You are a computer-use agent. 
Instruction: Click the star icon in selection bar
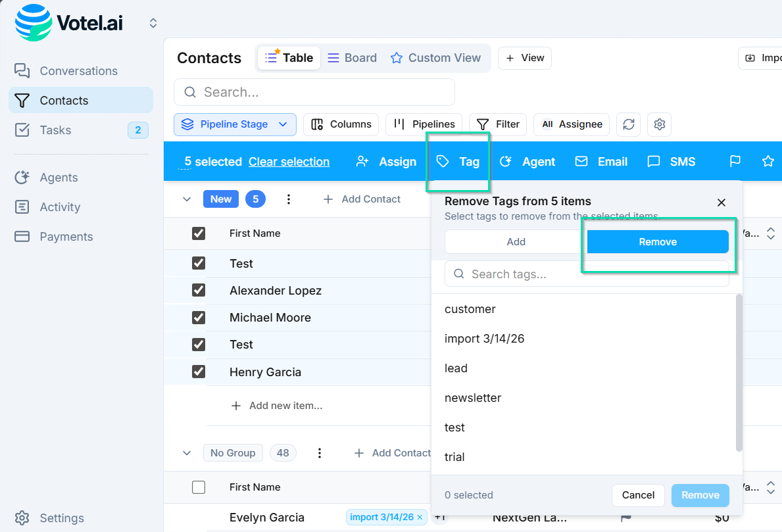[x=768, y=161]
